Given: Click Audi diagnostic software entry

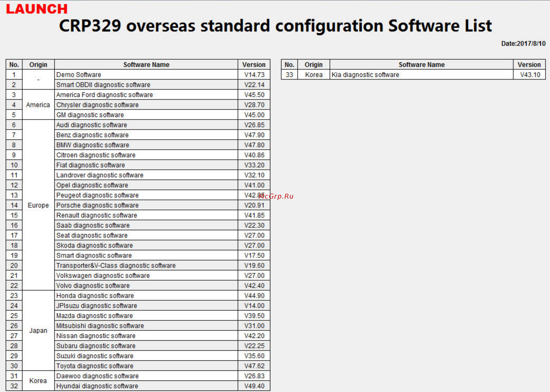Looking at the screenshot, I should [146, 125].
